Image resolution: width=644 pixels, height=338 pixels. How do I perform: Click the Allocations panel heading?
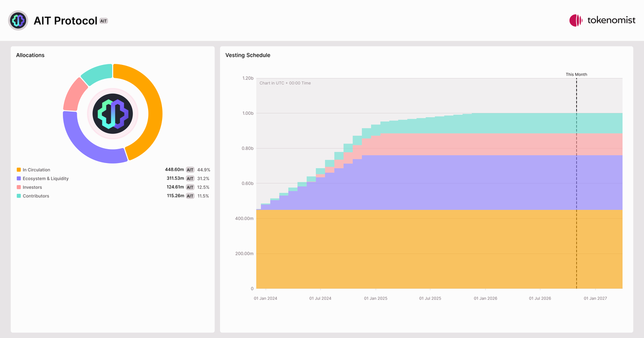[30, 55]
